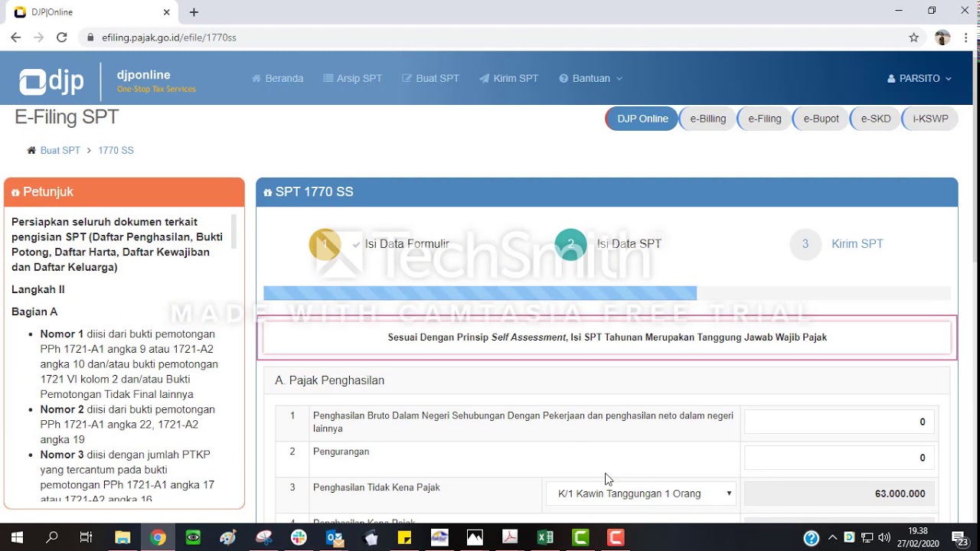The image size is (980, 551).
Task: Open Task View on taskbar
Action: click(87, 538)
